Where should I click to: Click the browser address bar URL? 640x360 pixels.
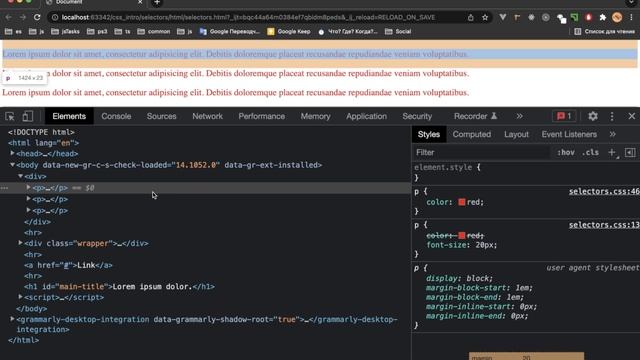point(248,18)
